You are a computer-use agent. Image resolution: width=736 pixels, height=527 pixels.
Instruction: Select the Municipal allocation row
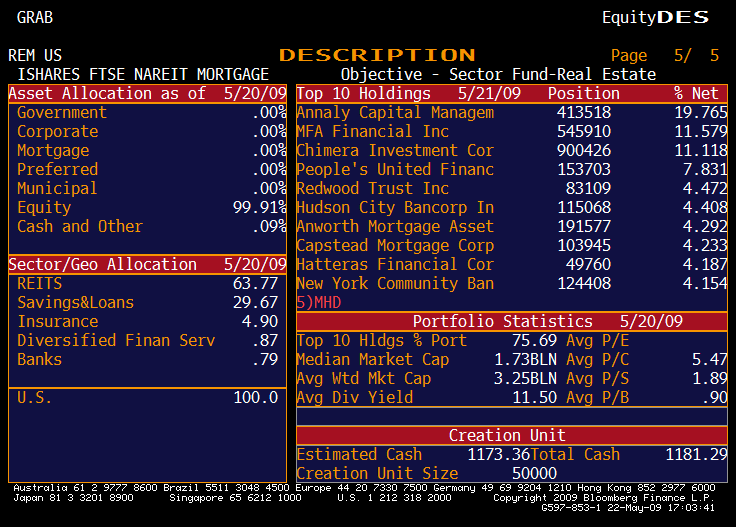pos(147,189)
